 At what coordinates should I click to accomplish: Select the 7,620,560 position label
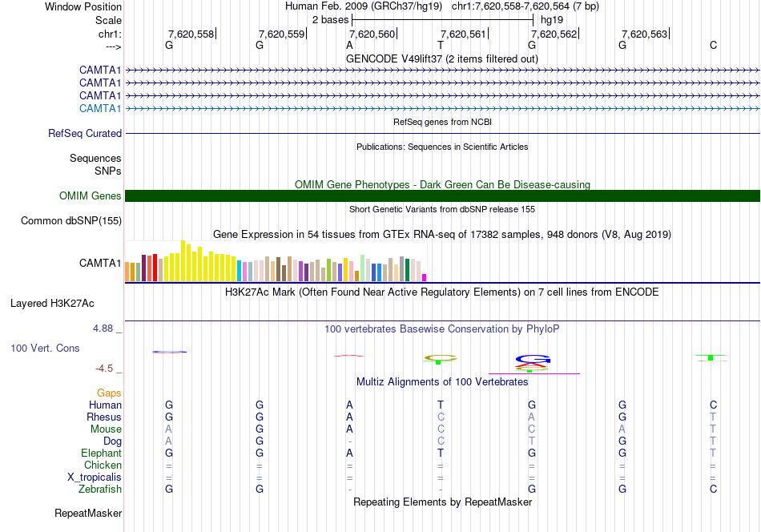(372, 34)
